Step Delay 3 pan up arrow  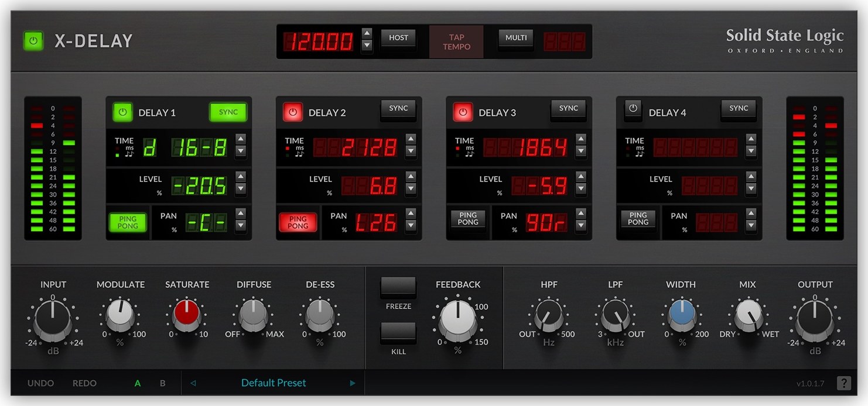tap(580, 213)
